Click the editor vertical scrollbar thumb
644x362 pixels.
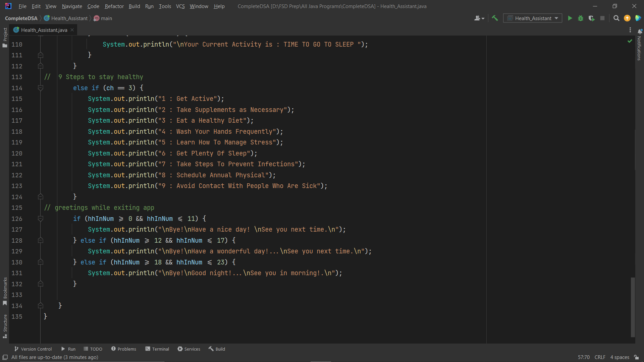633,307
